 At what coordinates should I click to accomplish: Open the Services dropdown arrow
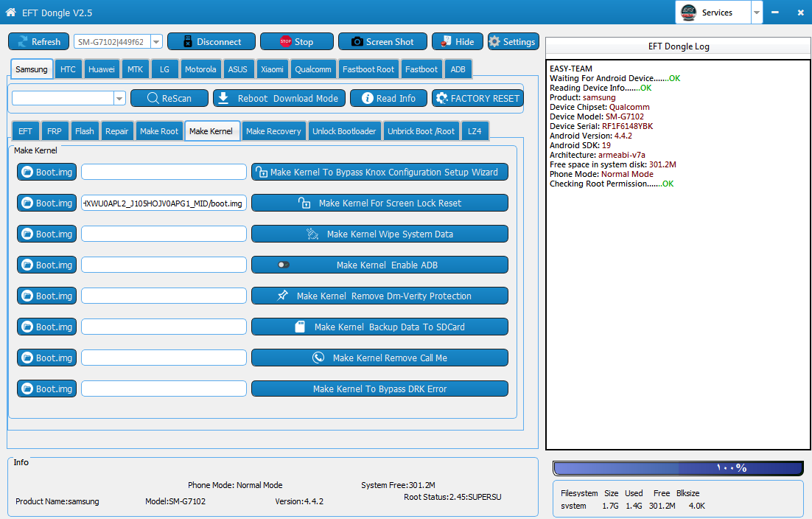(757, 13)
